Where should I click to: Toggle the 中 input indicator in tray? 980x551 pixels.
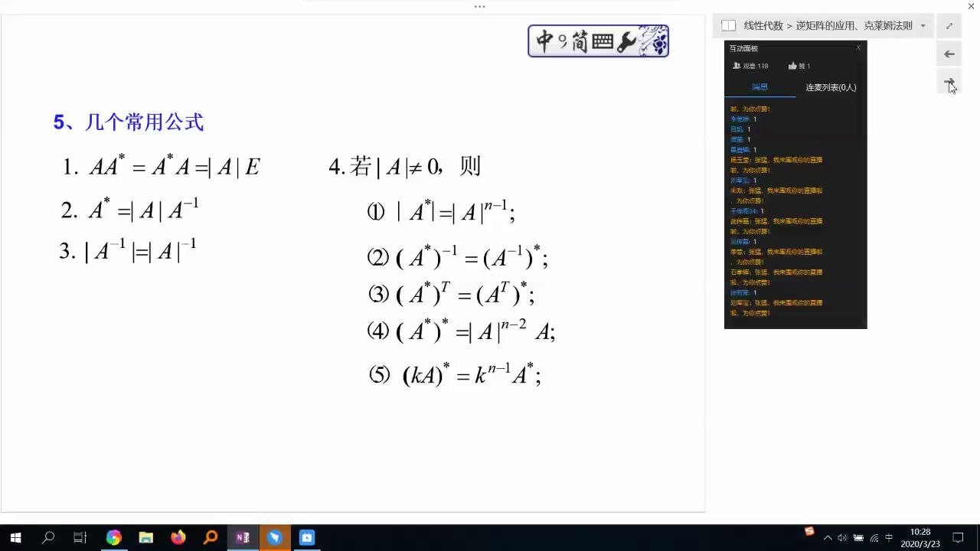point(889,538)
